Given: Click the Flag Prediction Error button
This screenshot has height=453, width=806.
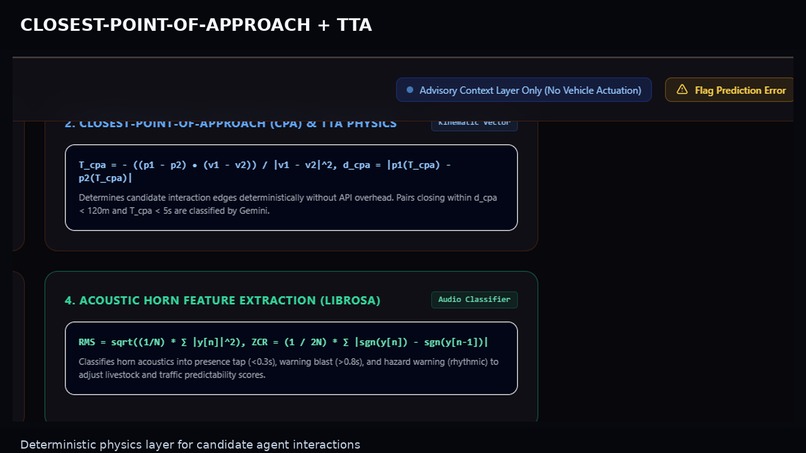Looking at the screenshot, I should click(x=729, y=90).
